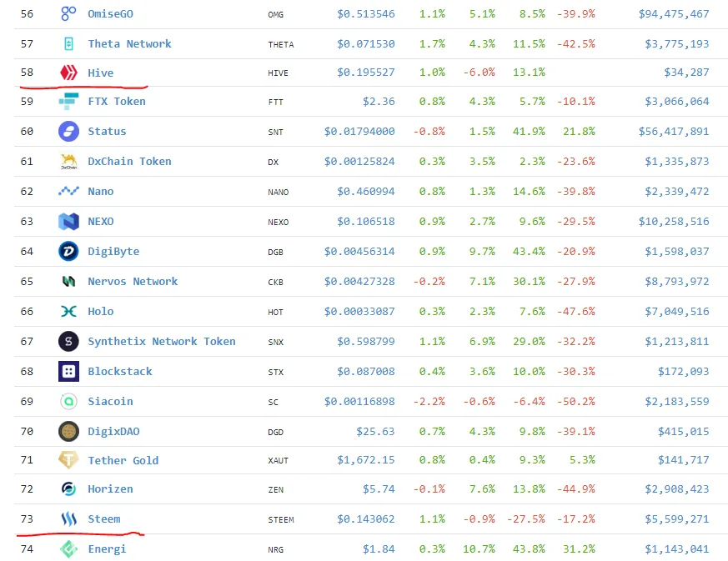This screenshot has height=561, width=728.
Task: Click the Tether Gold logo
Action: (68, 460)
